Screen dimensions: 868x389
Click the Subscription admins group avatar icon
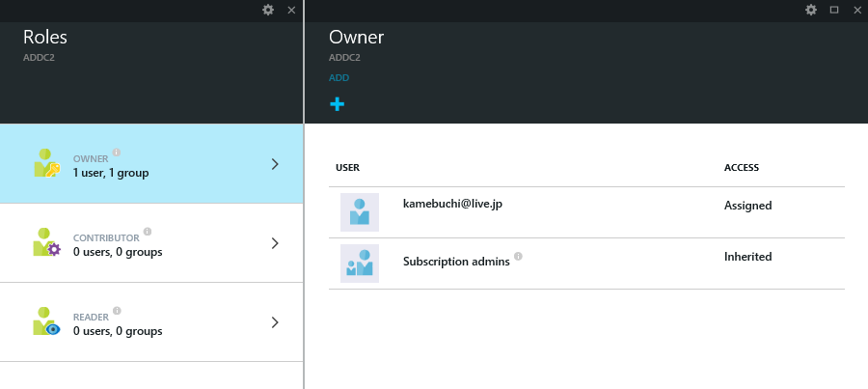click(360, 264)
